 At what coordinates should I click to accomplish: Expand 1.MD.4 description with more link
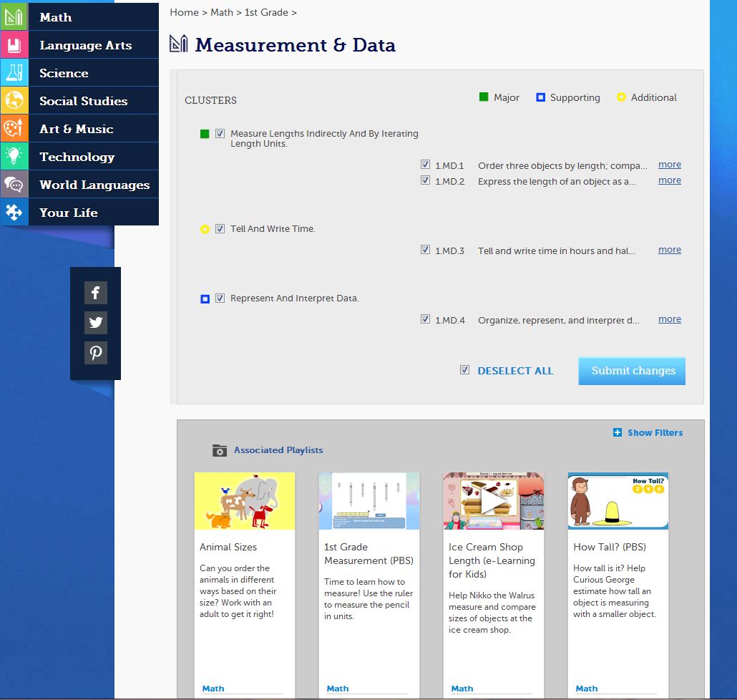pyautogui.click(x=669, y=319)
